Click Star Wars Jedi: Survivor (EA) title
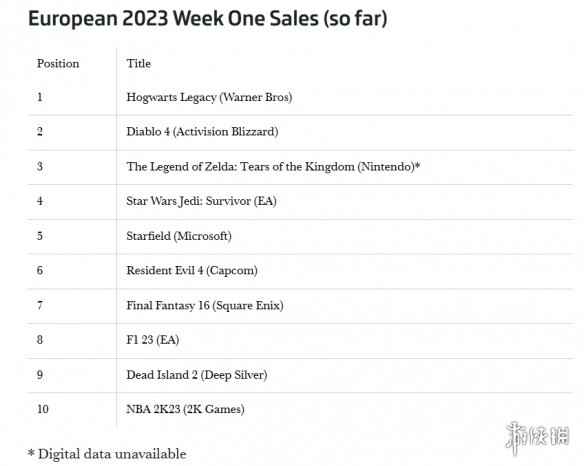This screenshot has height=466, width=584. click(x=201, y=201)
